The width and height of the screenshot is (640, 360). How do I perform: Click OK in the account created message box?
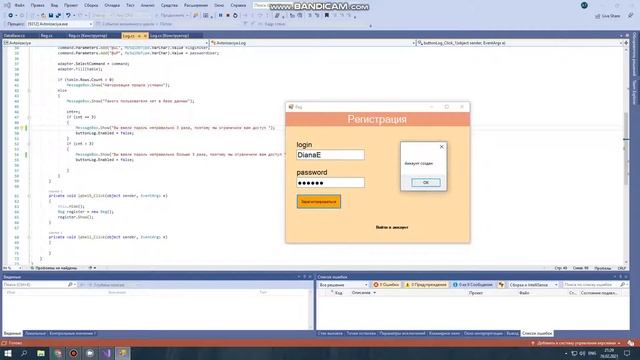(426, 182)
